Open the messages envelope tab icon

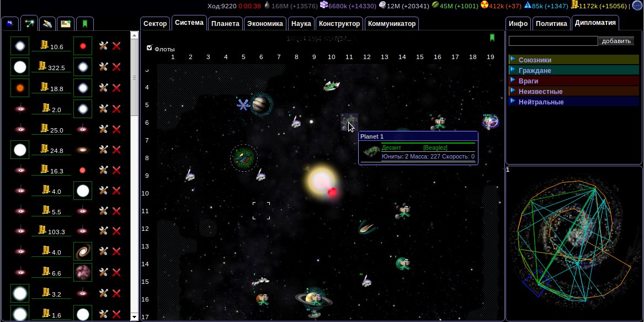(66, 23)
